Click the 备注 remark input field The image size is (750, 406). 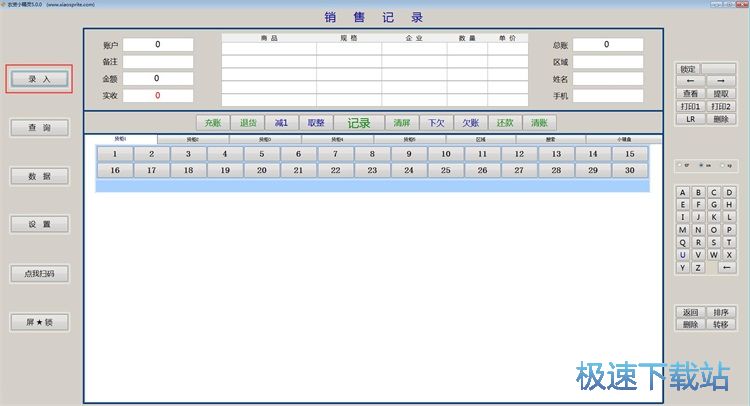click(158, 62)
